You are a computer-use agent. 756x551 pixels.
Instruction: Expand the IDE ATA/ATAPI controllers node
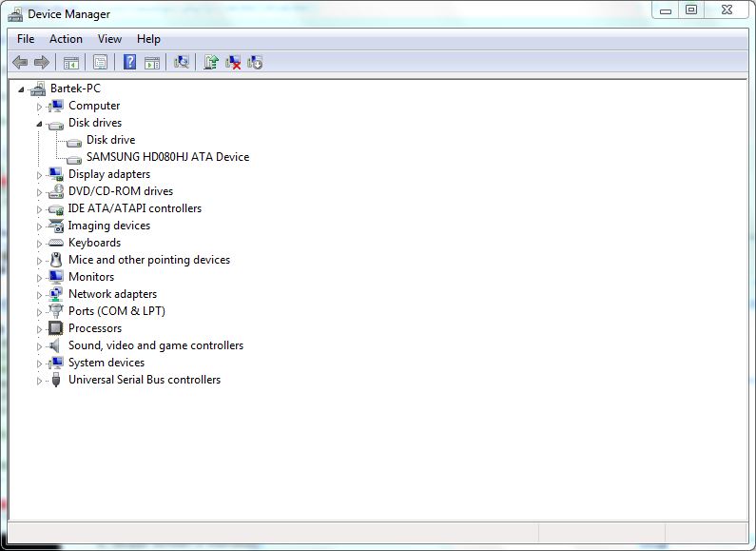[40, 209]
